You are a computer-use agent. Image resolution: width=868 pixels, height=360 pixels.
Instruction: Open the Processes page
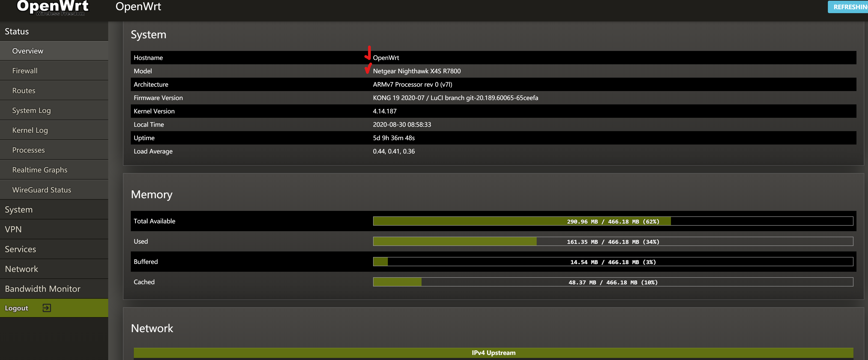pyautogui.click(x=54, y=150)
